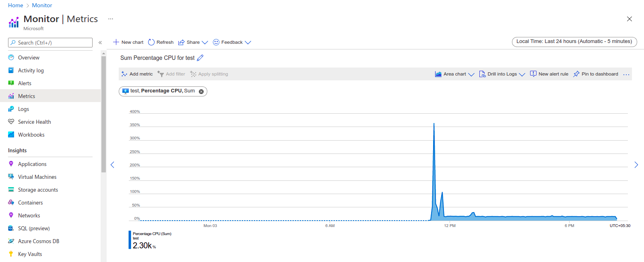Open the Area chart type dropdown

point(455,74)
